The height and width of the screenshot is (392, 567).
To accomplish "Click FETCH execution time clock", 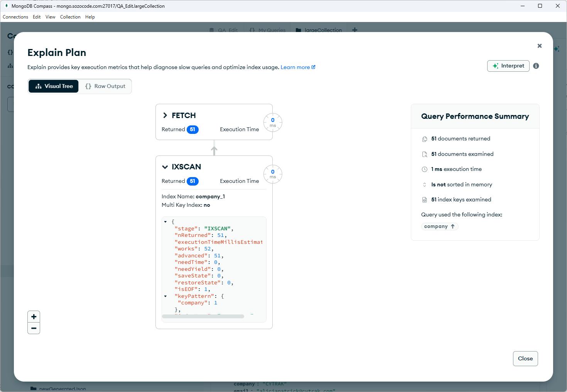I will (x=273, y=123).
